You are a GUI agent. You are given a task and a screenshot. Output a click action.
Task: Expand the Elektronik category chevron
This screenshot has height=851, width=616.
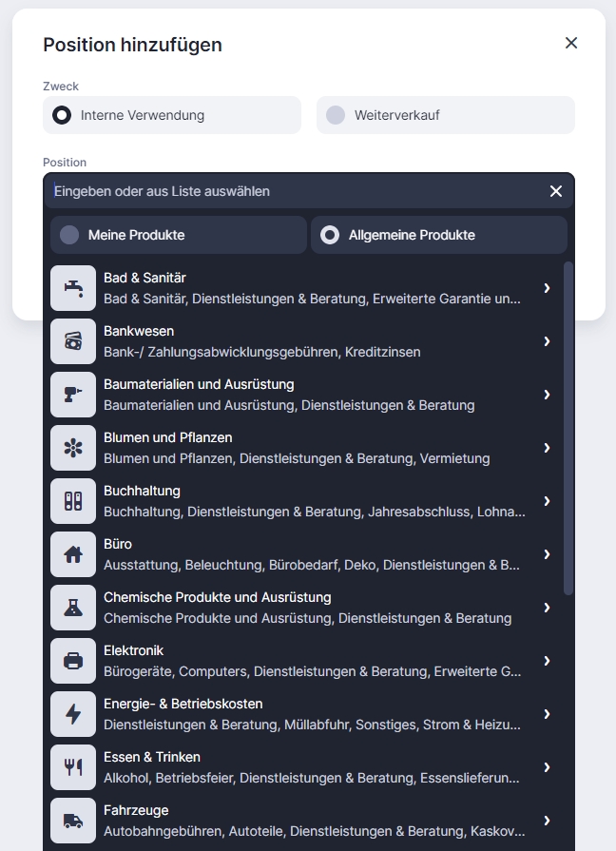click(x=547, y=661)
